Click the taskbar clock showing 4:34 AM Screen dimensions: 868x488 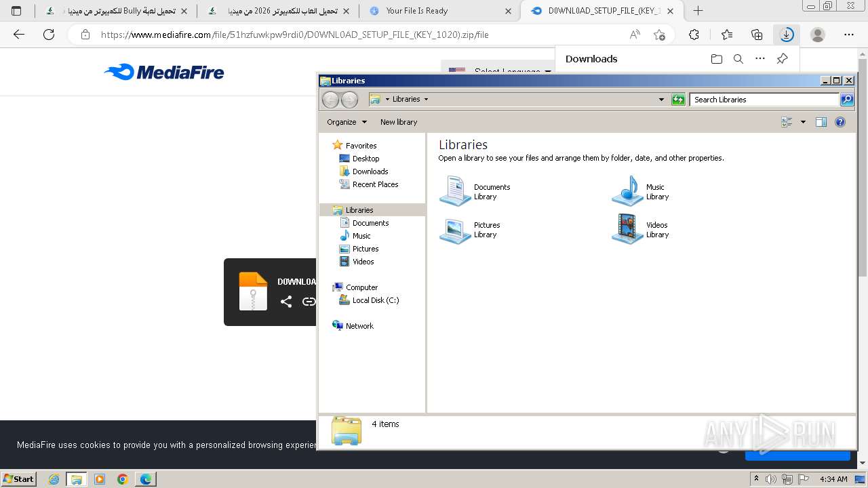click(x=833, y=479)
